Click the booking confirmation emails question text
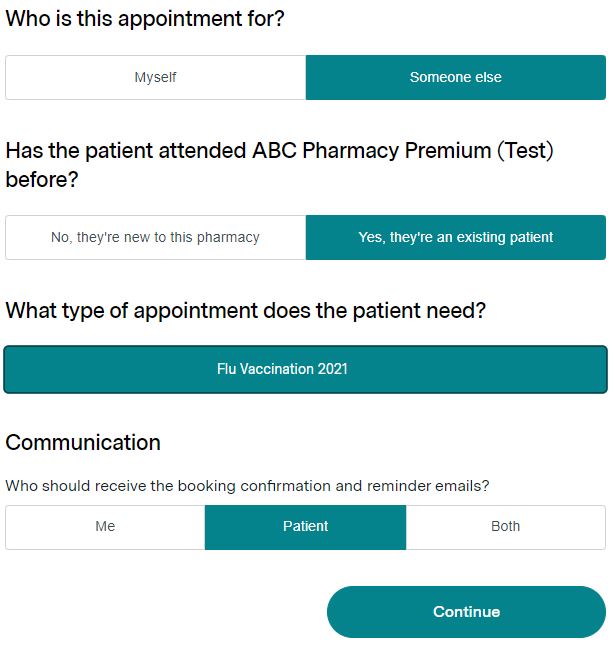The height and width of the screenshot is (647, 614). tap(247, 486)
